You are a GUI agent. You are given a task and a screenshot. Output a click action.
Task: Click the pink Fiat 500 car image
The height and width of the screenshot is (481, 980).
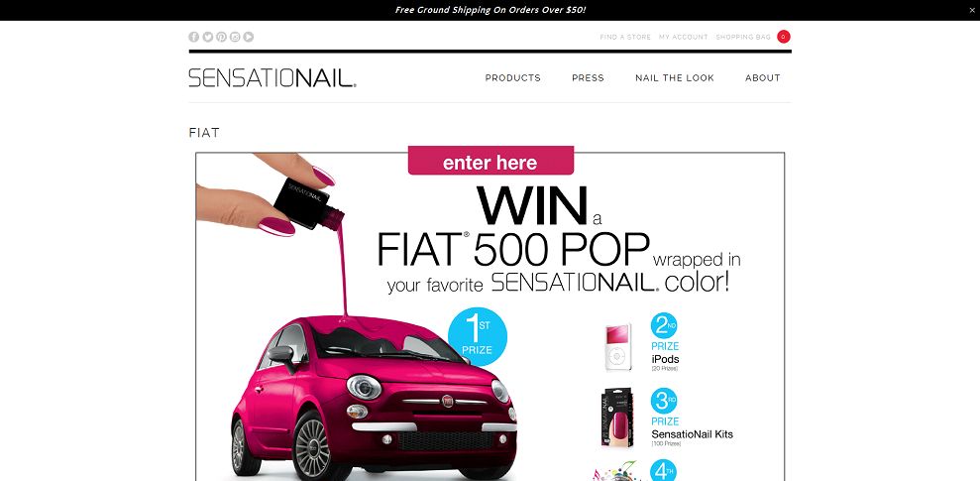[x=374, y=399]
